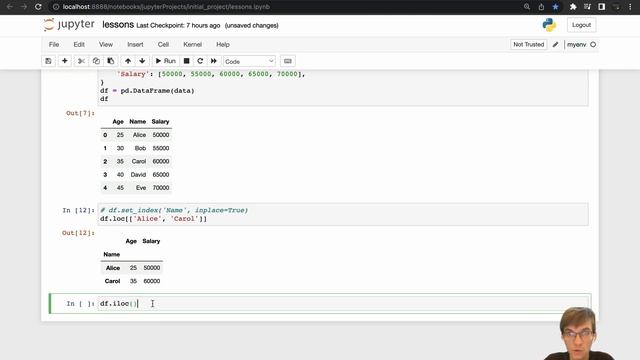Click the Jupyter logo

click(69, 25)
